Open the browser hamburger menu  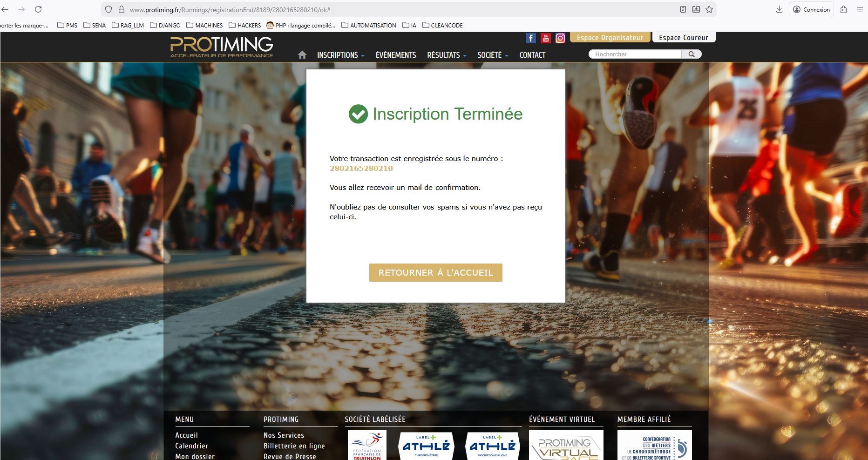860,9
